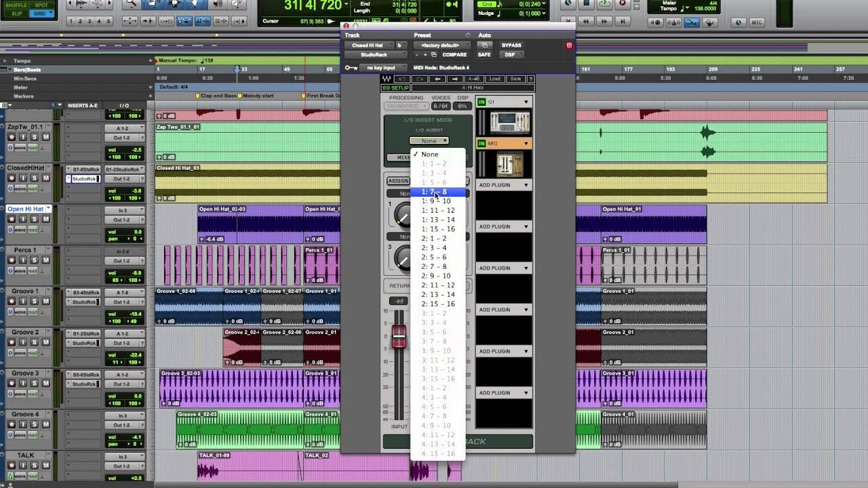Choose None from the I/O list
The image size is (868, 488).
pos(438,154)
